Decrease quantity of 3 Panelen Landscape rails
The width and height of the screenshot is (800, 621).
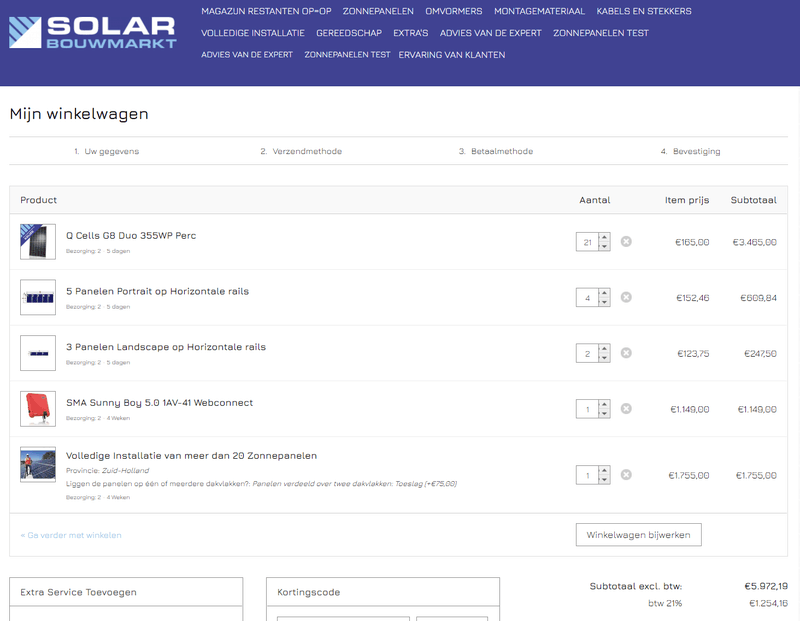coord(604,358)
